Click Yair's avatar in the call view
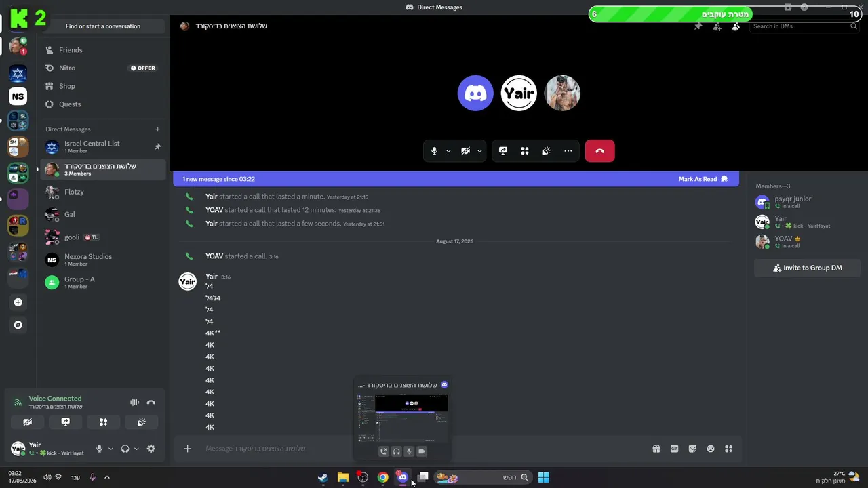The width and height of the screenshot is (868, 488). coord(519,93)
